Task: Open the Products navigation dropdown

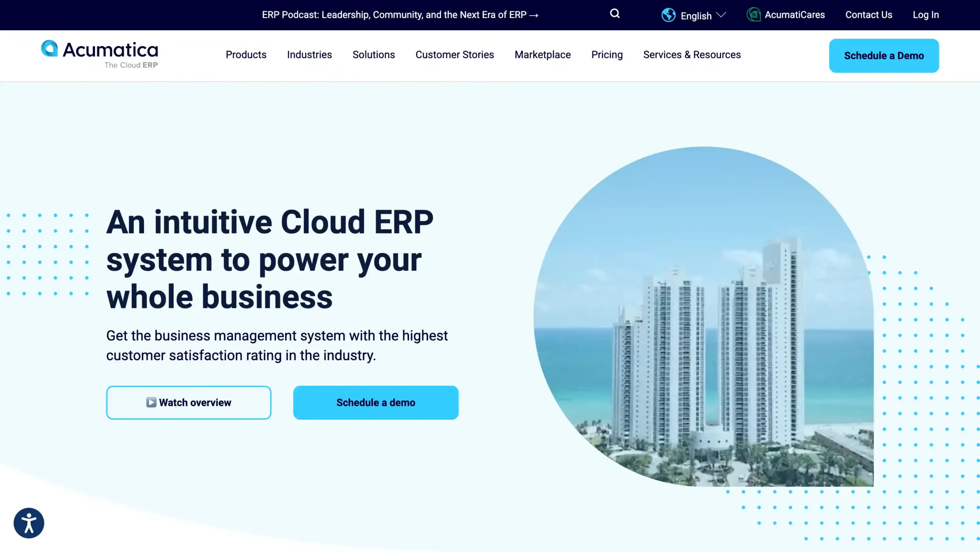Action: click(x=246, y=55)
